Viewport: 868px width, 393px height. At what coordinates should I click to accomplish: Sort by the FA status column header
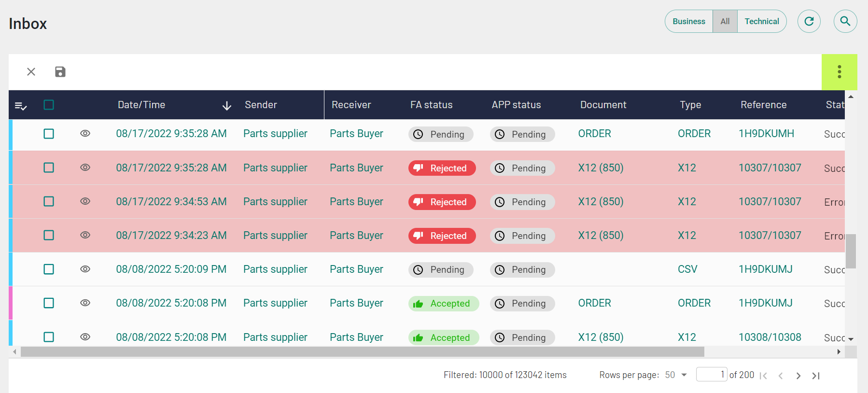[432, 105]
